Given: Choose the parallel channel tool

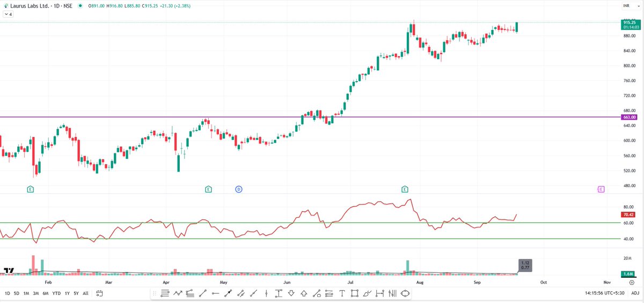Looking at the screenshot, I should coord(241,293).
